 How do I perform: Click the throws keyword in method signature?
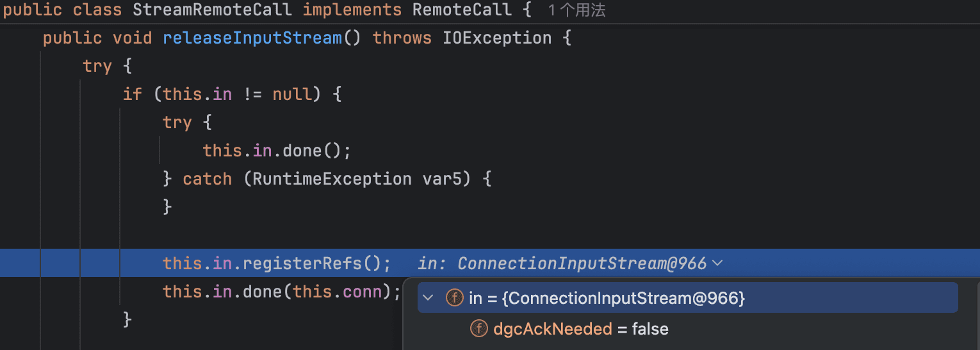[x=402, y=38]
